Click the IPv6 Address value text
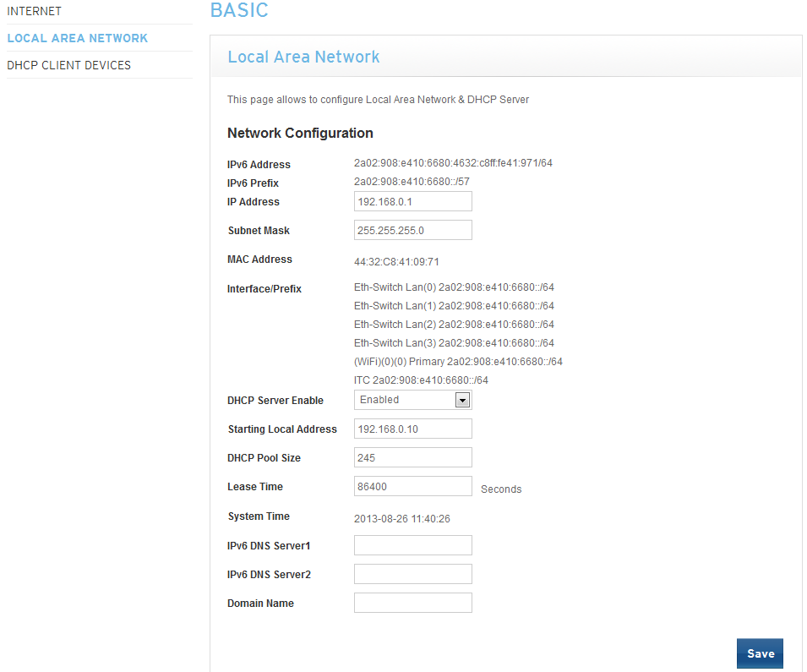This screenshot has height=672, width=807. pyautogui.click(x=453, y=163)
